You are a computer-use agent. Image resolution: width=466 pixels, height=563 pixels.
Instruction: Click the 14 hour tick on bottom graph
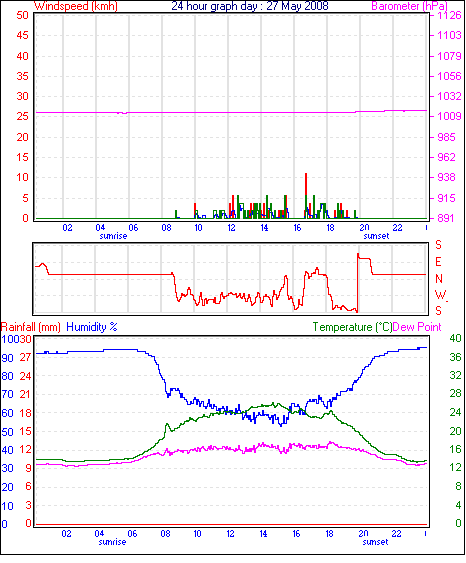tap(263, 534)
